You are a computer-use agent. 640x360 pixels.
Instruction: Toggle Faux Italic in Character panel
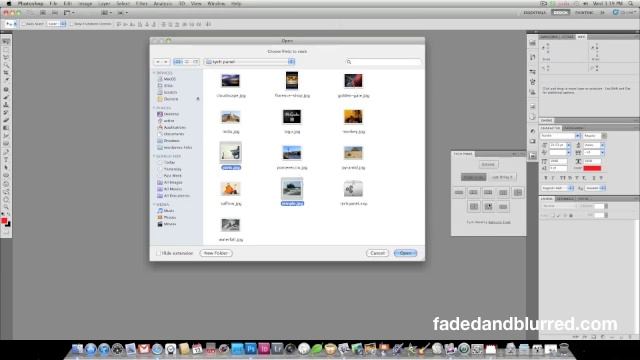point(553,178)
